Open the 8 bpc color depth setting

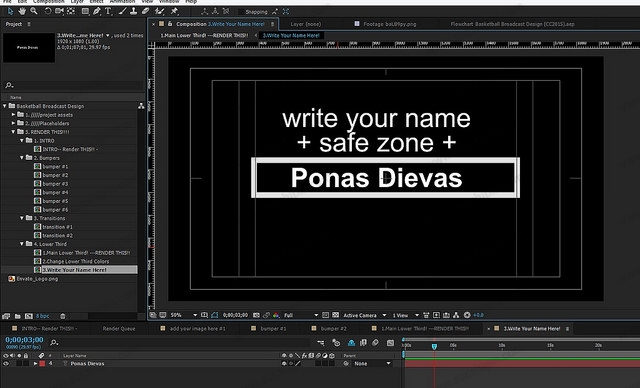click(42, 316)
